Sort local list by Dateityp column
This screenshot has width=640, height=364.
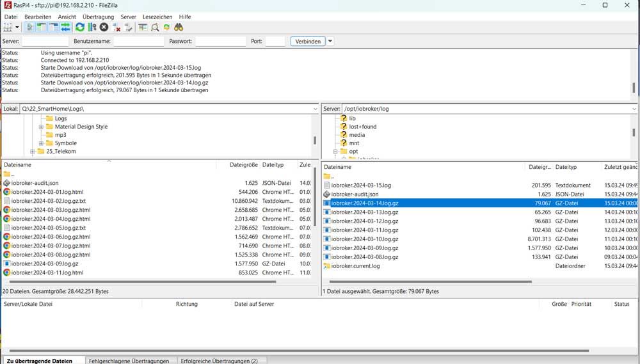273,165
